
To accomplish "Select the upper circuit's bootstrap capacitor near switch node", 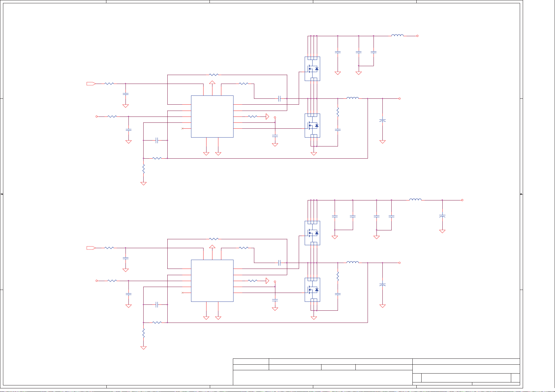I will click(279, 98).
